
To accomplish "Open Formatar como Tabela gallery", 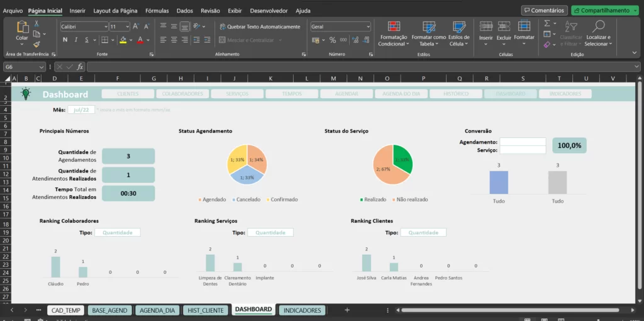I will (429, 34).
